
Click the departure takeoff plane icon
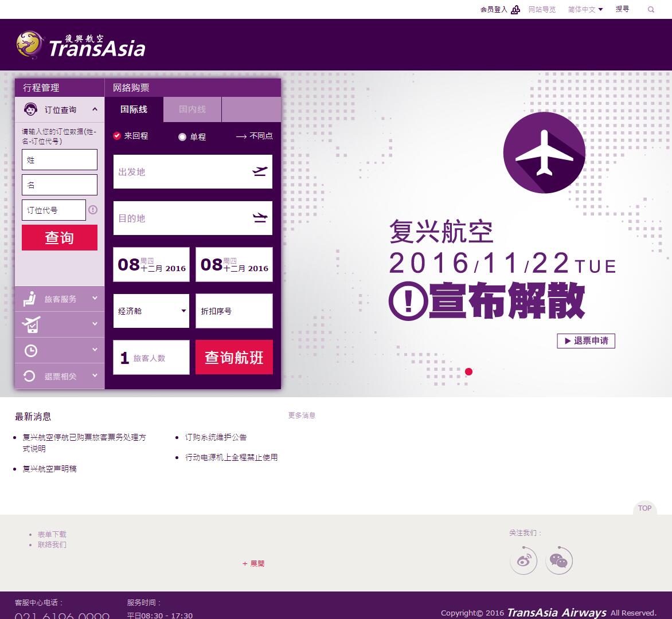tap(260, 171)
